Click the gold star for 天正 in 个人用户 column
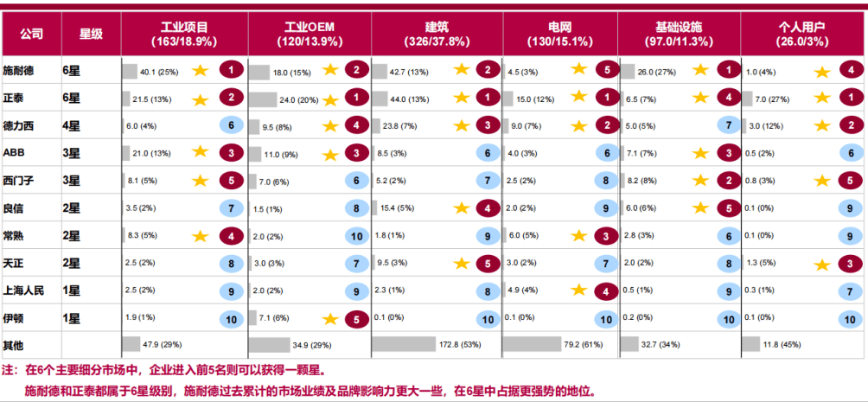The image size is (868, 402). pyautogui.click(x=822, y=265)
